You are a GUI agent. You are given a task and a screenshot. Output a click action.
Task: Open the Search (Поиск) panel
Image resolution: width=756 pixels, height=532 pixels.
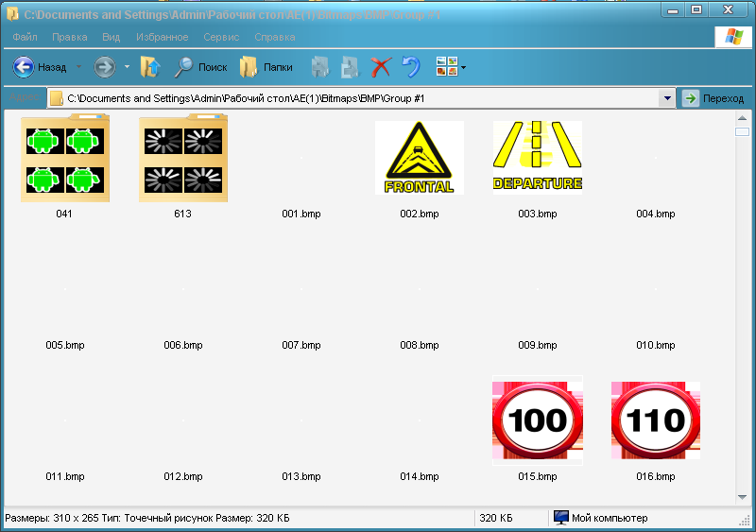point(200,67)
